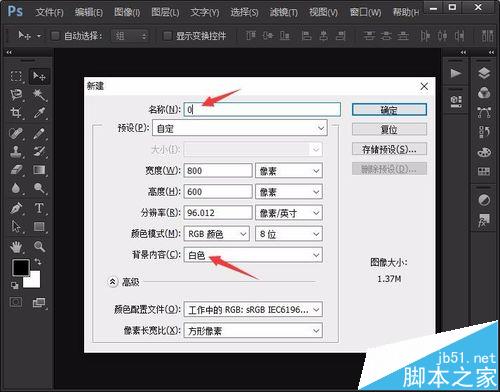Image resolution: width=500 pixels, height=392 pixels.
Task: Select the Blur tool
Action: click(x=16, y=188)
